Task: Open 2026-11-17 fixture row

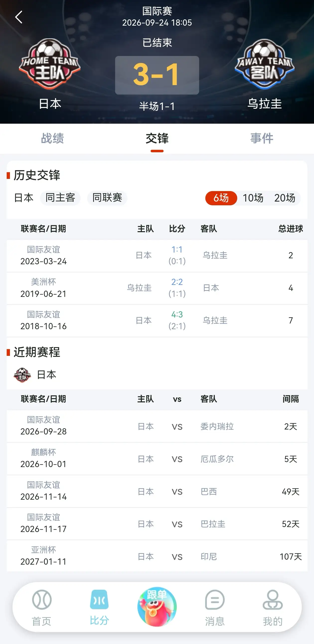Action: click(157, 524)
